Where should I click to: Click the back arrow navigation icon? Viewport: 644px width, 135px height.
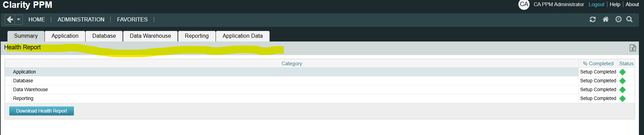[x=10, y=20]
